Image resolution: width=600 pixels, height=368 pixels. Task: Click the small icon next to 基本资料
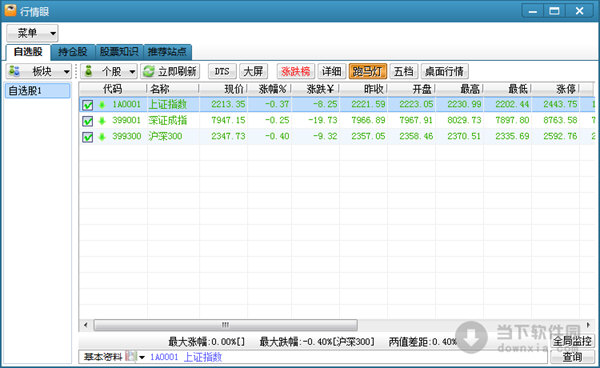(x=131, y=357)
